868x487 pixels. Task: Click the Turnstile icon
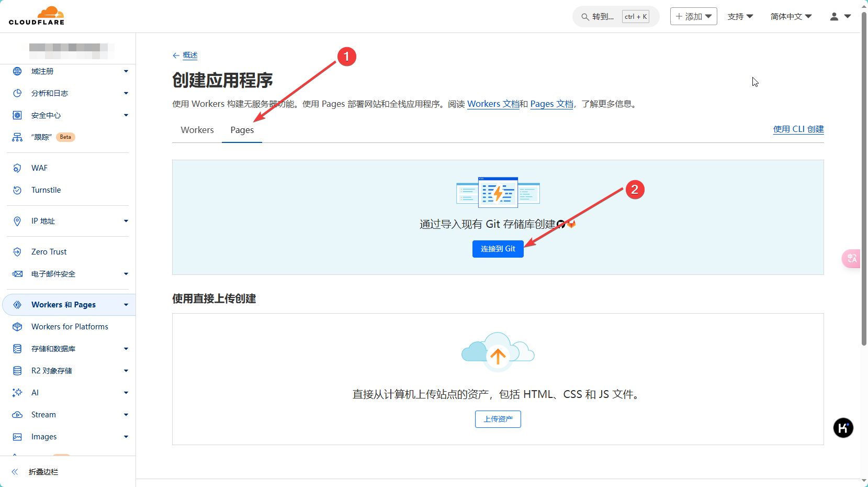(17, 190)
